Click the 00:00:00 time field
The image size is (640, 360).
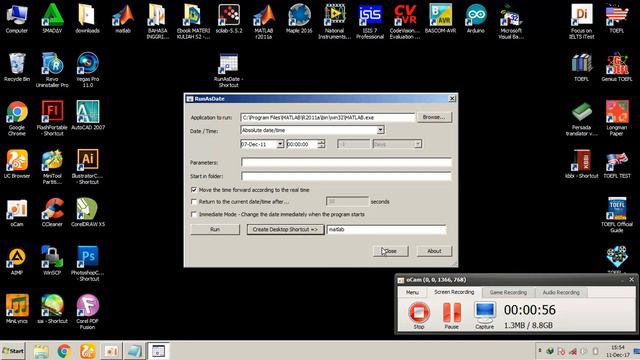point(302,144)
